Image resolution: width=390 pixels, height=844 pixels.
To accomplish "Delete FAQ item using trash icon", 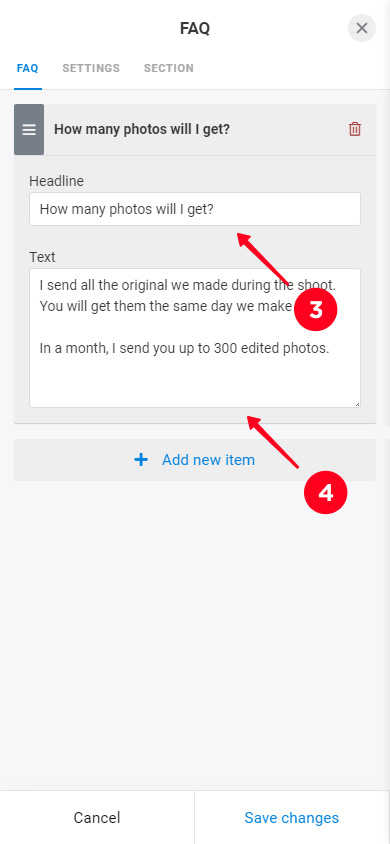I will point(355,129).
